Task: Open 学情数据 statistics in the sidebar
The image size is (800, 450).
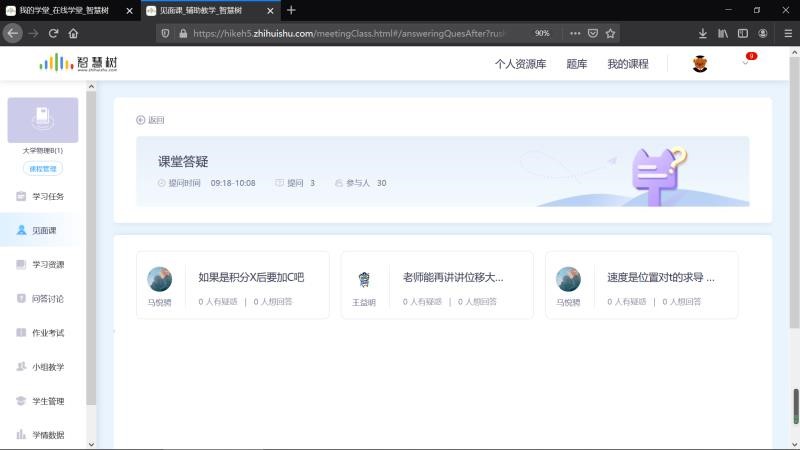Action: [x=47, y=435]
